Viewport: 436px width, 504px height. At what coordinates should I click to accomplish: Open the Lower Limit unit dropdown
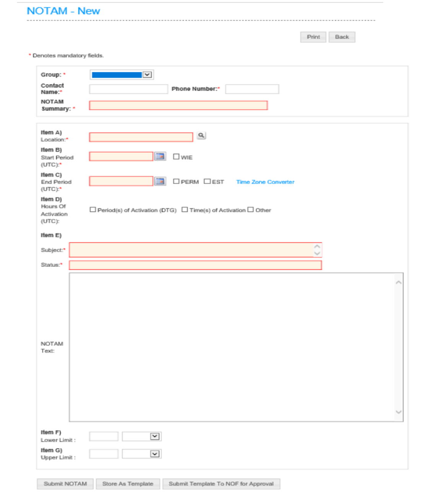click(x=142, y=436)
